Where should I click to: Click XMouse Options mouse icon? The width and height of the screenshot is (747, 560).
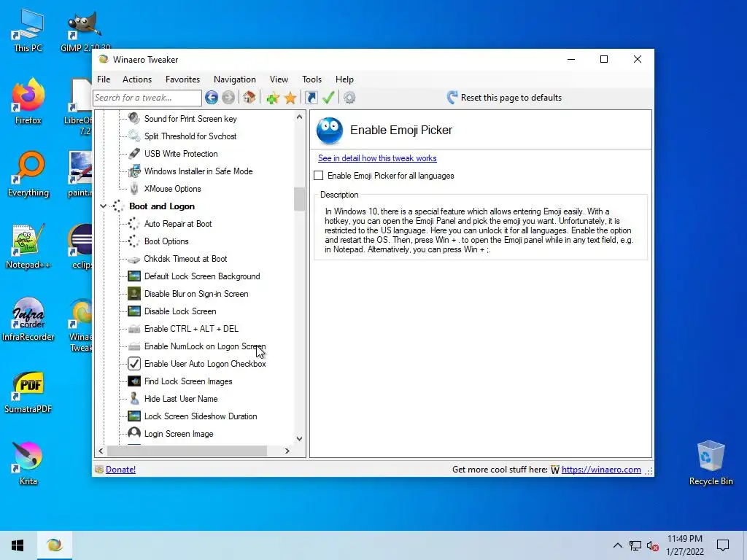click(x=134, y=189)
